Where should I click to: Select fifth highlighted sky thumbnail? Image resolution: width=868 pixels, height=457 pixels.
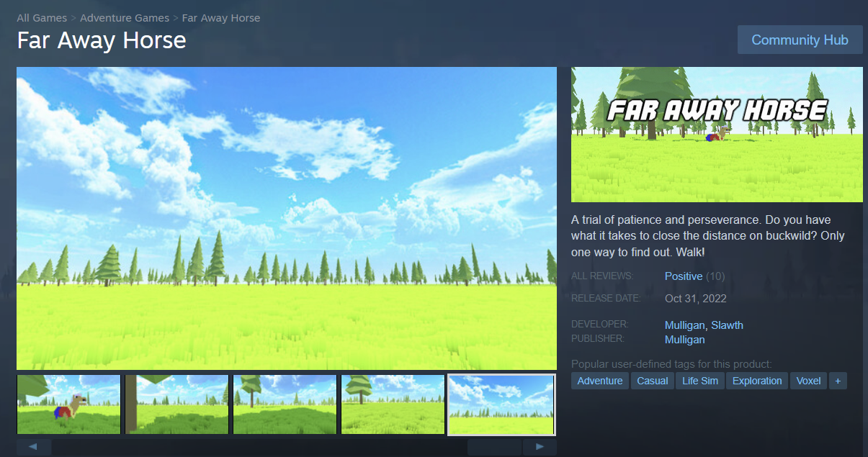pos(501,404)
